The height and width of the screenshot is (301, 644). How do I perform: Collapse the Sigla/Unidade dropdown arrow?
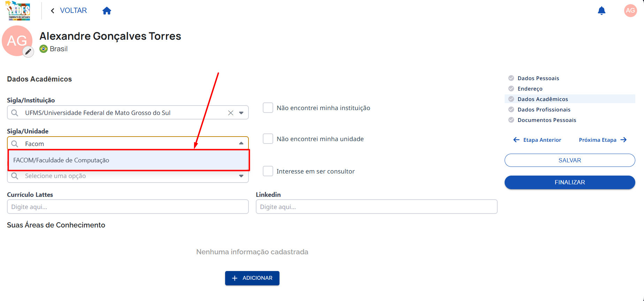point(241,144)
